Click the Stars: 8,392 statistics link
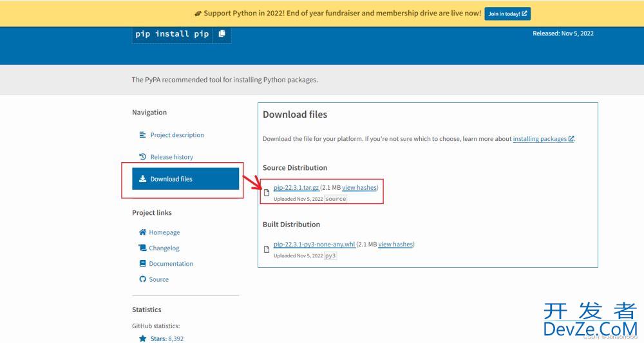644x343 pixels. 167,338
